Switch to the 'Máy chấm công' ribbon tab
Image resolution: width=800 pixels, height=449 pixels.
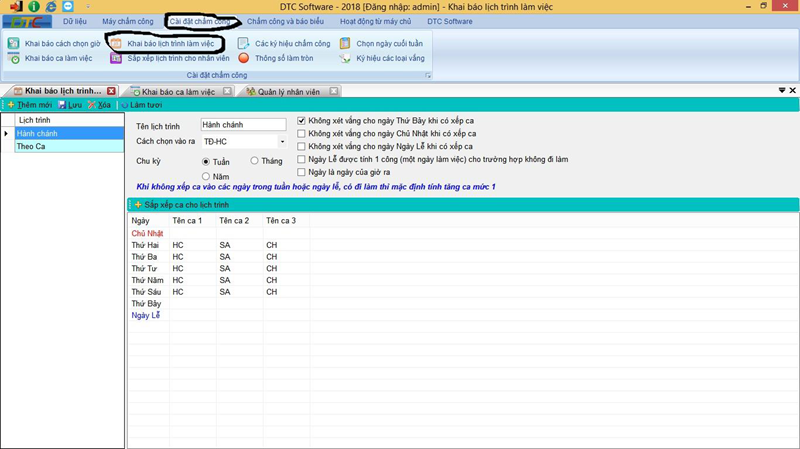pos(128,21)
